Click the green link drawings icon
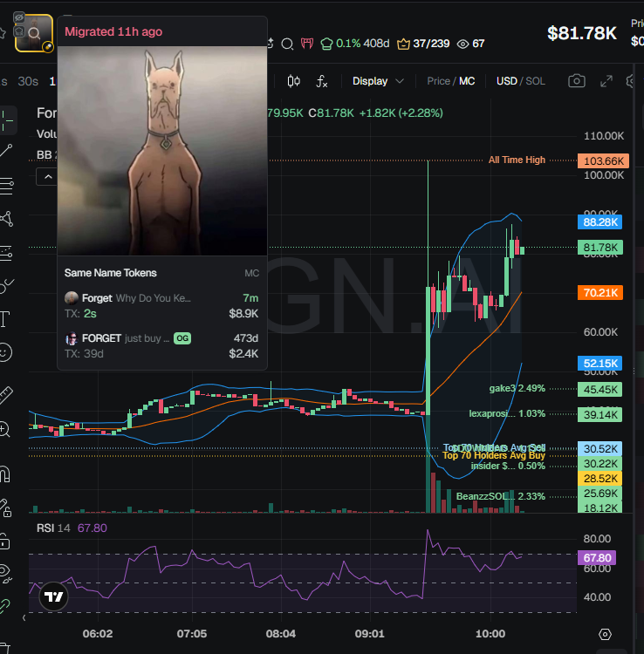 [5, 606]
